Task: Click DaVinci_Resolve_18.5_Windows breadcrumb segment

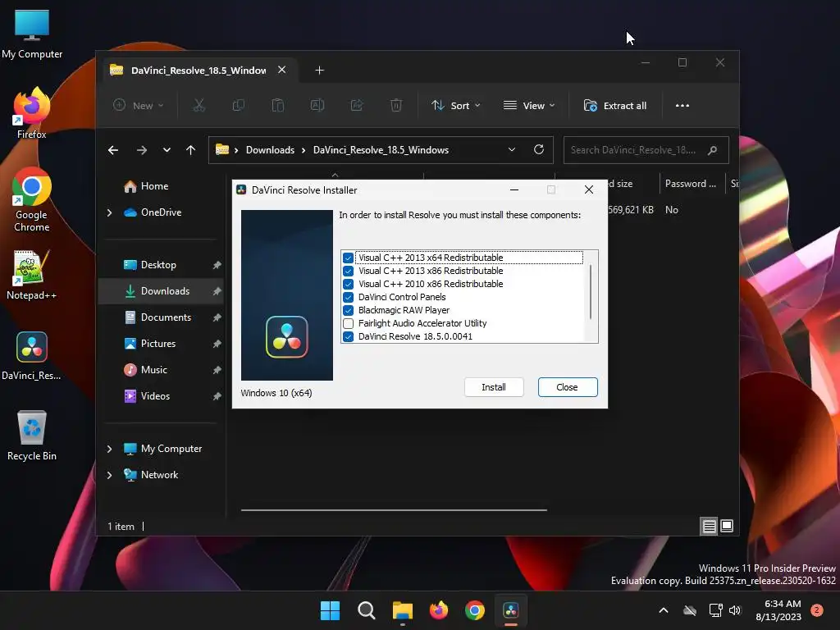Action: point(381,150)
